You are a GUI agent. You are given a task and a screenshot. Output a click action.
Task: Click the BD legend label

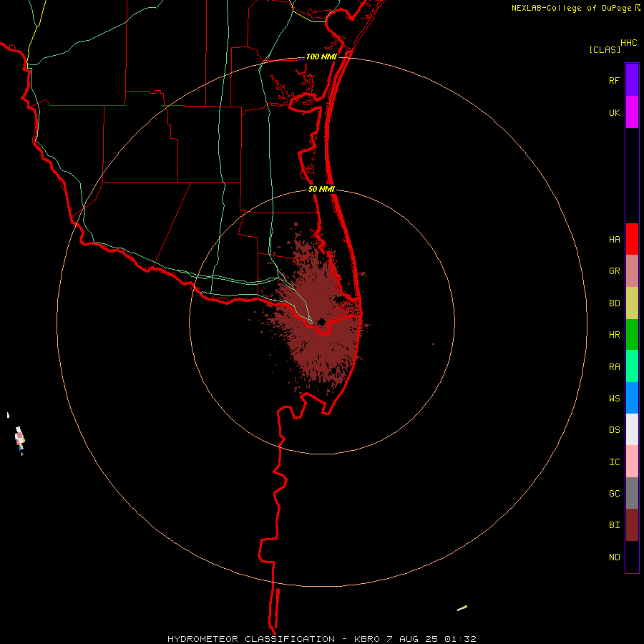(614, 303)
